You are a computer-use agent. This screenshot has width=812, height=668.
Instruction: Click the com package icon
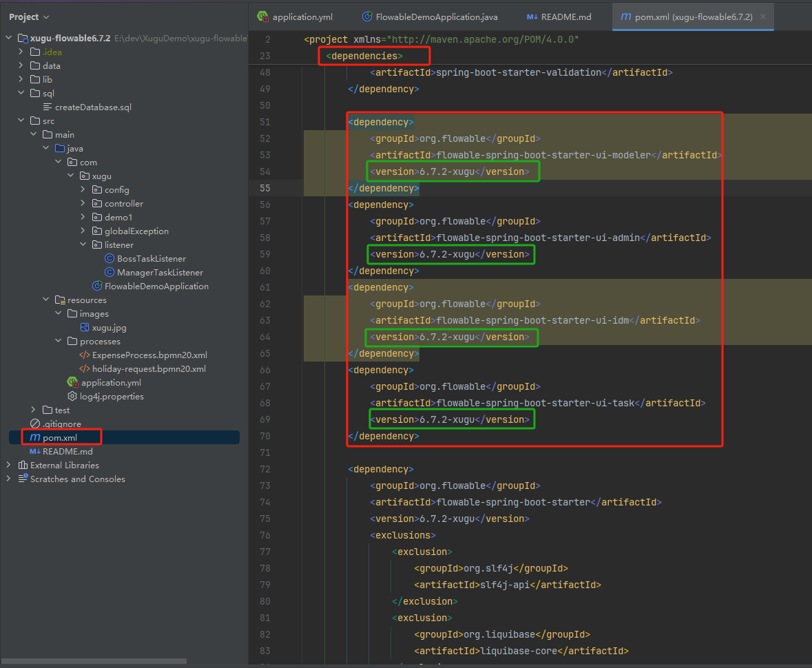[72, 162]
